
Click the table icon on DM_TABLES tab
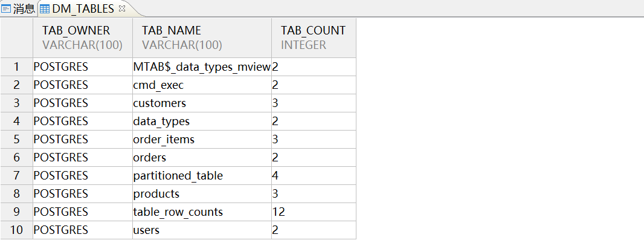tap(44, 8)
